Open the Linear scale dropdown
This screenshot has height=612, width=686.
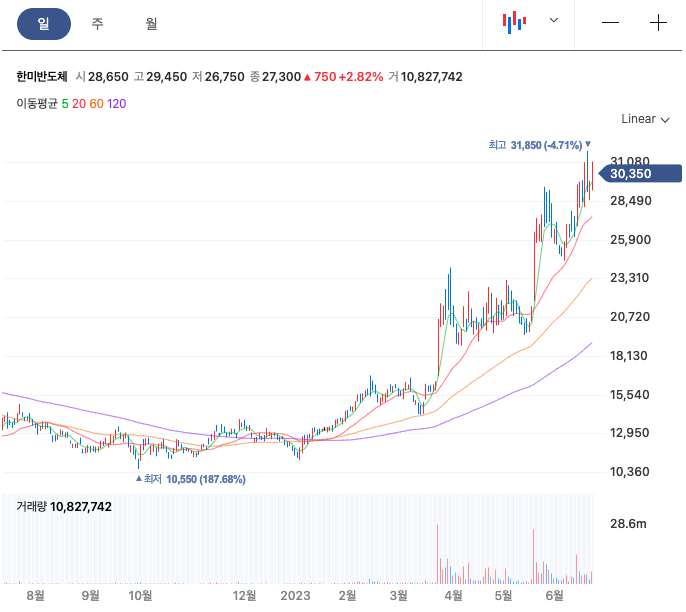(645, 119)
